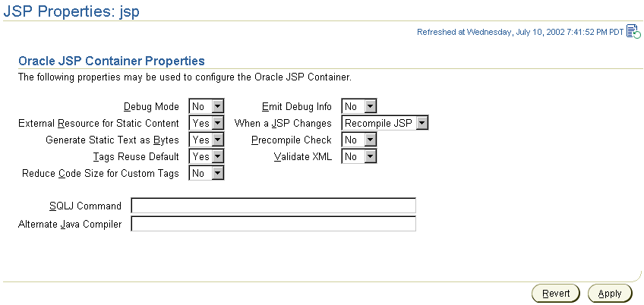Click the SQLJ Command text field
The width and height of the screenshot is (644, 305).
coord(273,206)
